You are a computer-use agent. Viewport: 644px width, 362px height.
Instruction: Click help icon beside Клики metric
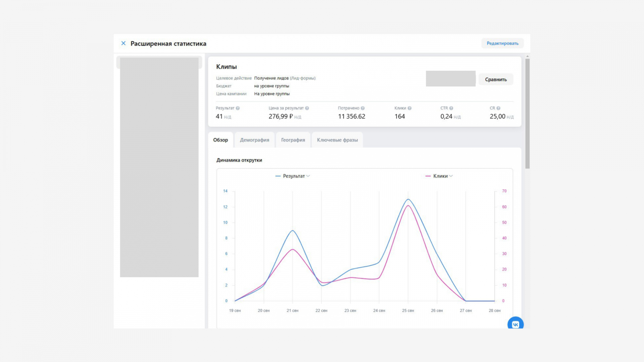pos(409,108)
